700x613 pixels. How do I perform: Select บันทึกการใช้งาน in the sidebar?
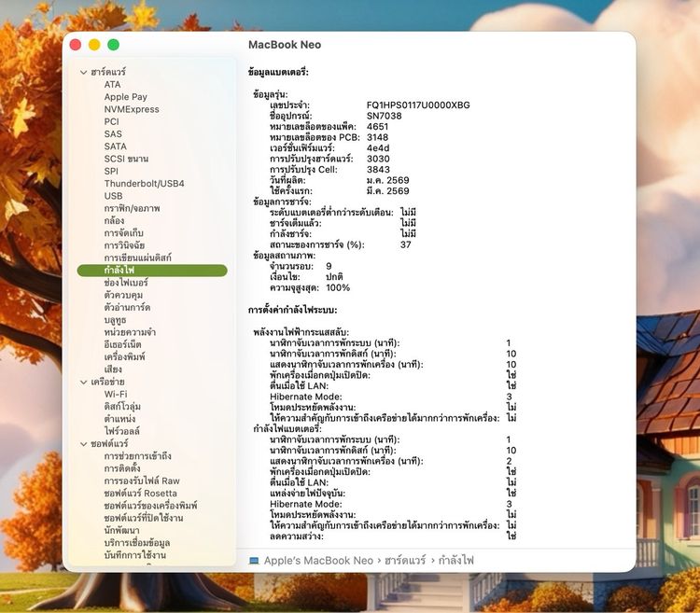134,555
